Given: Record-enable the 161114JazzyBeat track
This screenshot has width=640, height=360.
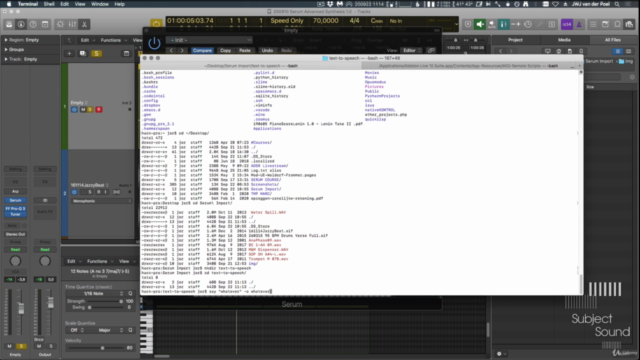Looking at the screenshot, I should pos(98,192).
